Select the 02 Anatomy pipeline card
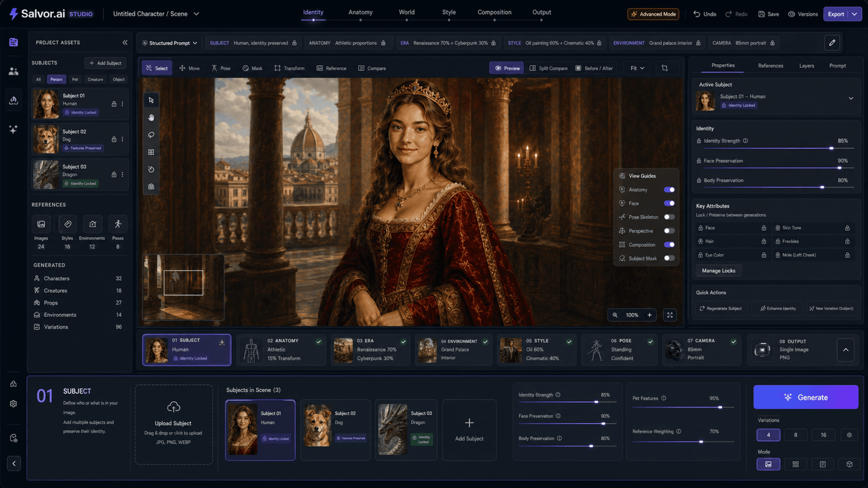Viewport: 868px width, 488px height. pyautogui.click(x=281, y=350)
